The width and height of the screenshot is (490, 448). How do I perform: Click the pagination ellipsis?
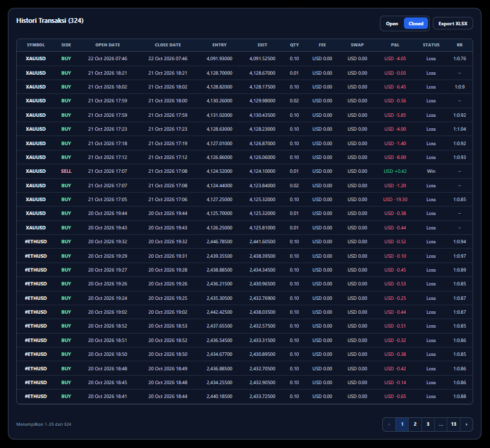pos(441,425)
